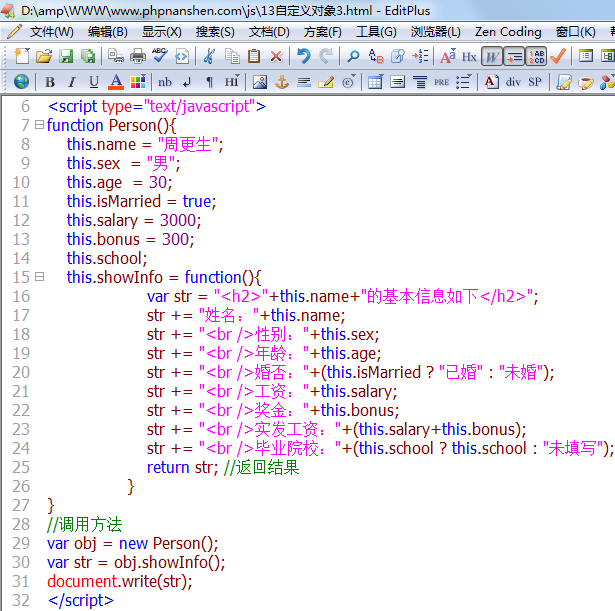Image resolution: width=615 pixels, height=611 pixels.
Task: Pick font color with A icon
Action: click(x=116, y=82)
